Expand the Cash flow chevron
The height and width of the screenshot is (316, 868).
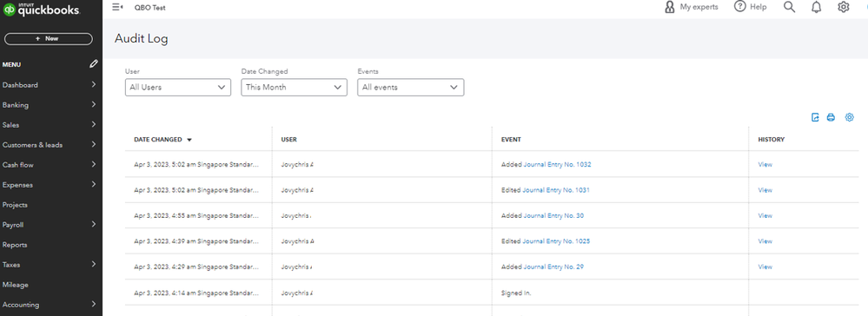pos(94,164)
